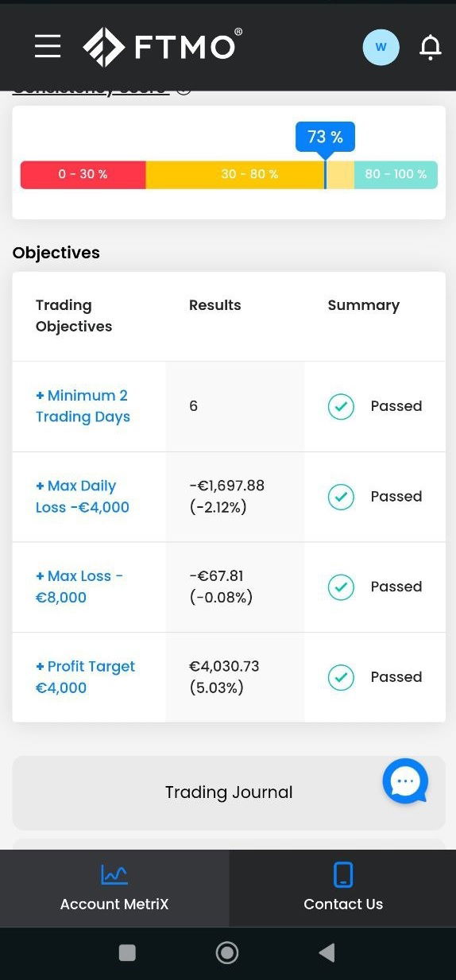Click the Minimum Trading Days passed checkmark
Viewport: 456px width, 980px height.
(x=341, y=406)
